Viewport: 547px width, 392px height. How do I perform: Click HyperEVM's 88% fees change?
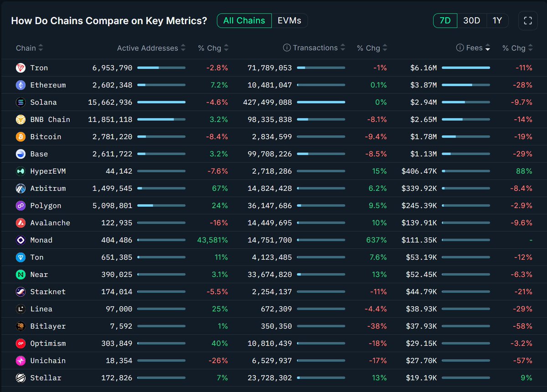pyautogui.click(x=524, y=171)
